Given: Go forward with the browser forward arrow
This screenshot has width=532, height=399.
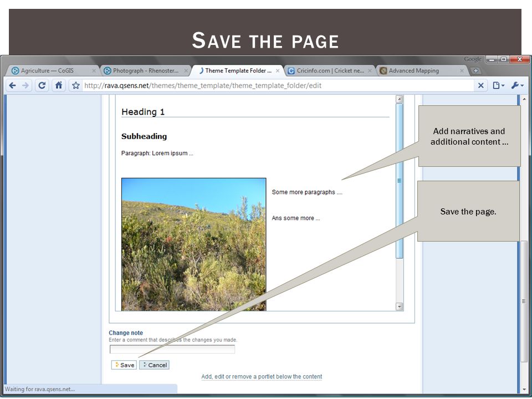Looking at the screenshot, I should (25, 85).
